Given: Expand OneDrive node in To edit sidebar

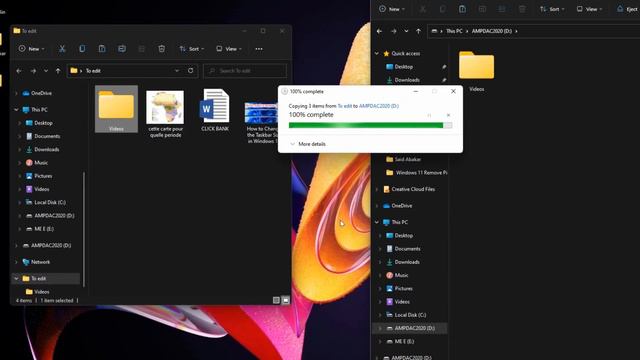Looking at the screenshot, I should coord(16,93).
